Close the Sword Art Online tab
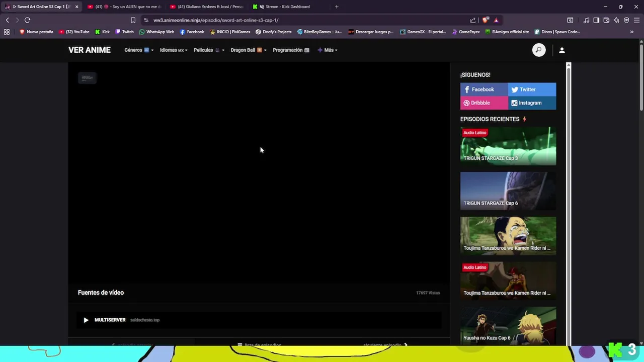644x362 pixels. [x=76, y=7]
